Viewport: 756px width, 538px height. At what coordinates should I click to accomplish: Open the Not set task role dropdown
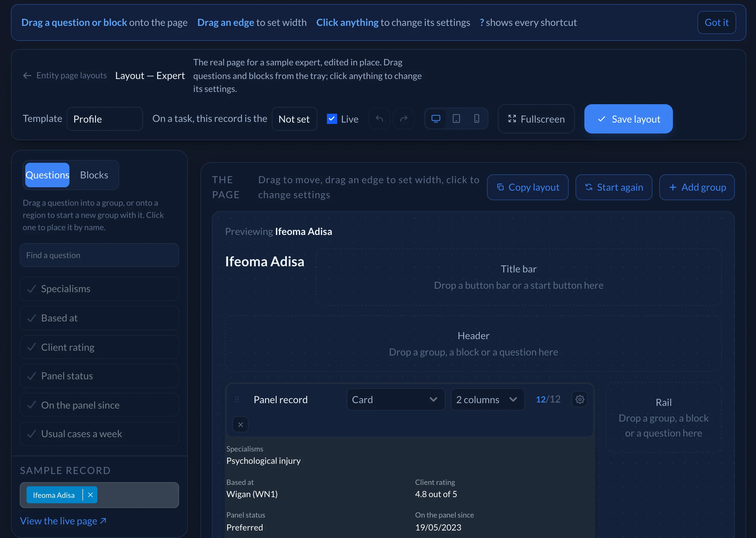pos(295,119)
